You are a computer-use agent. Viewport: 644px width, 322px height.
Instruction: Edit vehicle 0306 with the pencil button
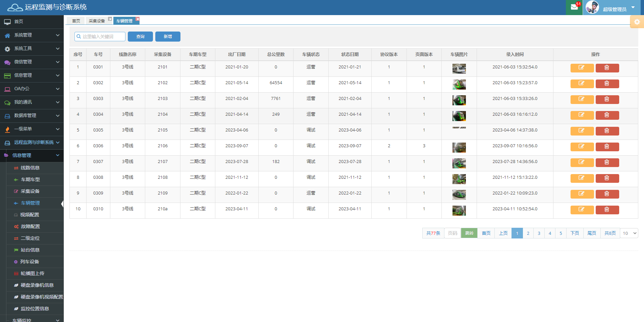pos(582,147)
